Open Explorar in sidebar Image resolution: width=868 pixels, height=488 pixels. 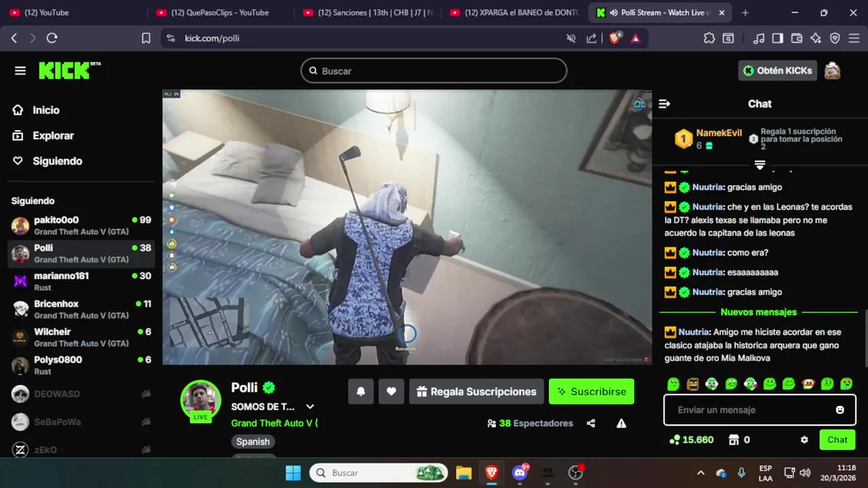(43, 136)
